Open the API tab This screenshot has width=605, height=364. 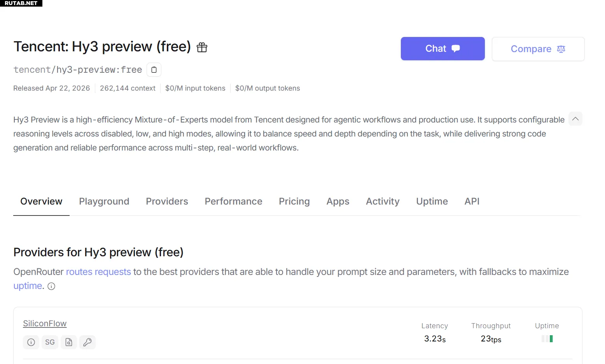[x=472, y=201]
